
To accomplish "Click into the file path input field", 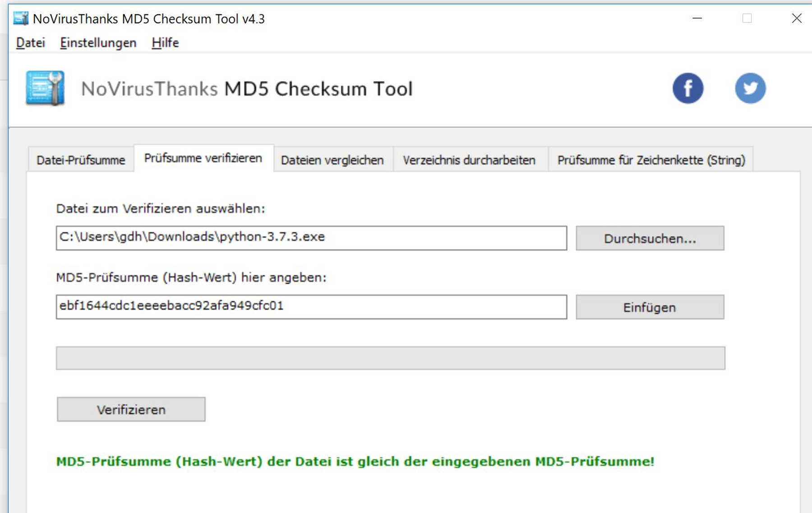I will pyautogui.click(x=311, y=238).
